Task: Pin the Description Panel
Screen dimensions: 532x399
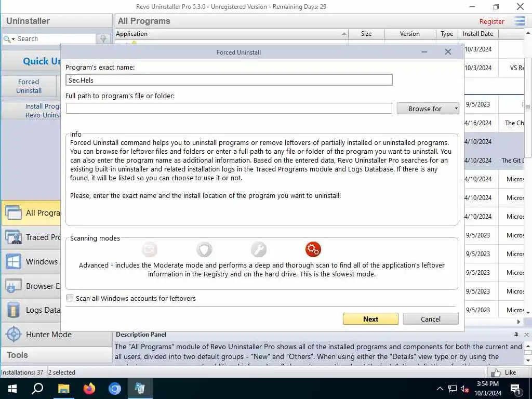Action: [516, 335]
